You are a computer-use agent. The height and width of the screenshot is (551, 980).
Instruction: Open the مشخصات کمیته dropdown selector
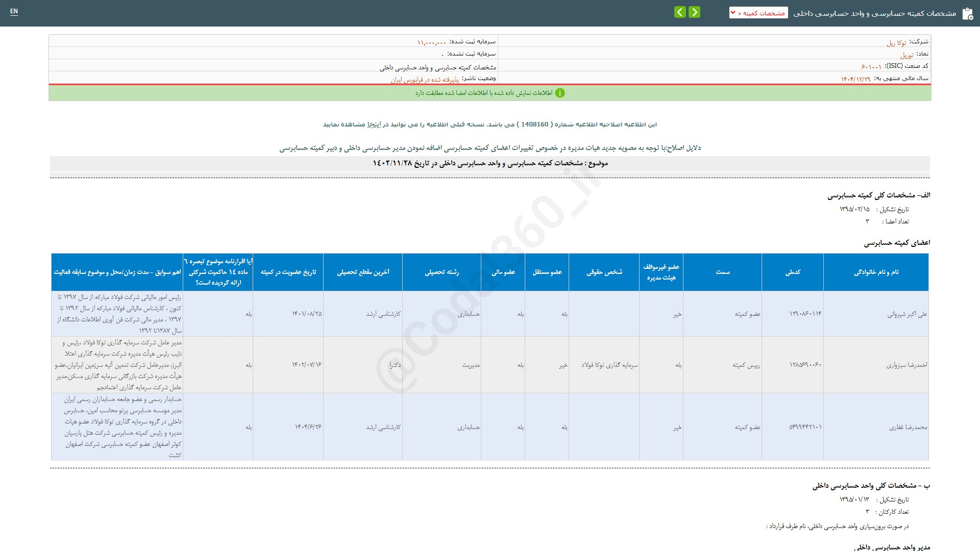pyautogui.click(x=758, y=13)
